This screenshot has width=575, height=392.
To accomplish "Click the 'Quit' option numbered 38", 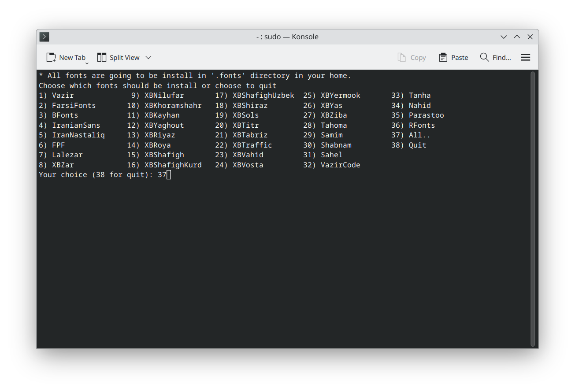I will click(418, 145).
